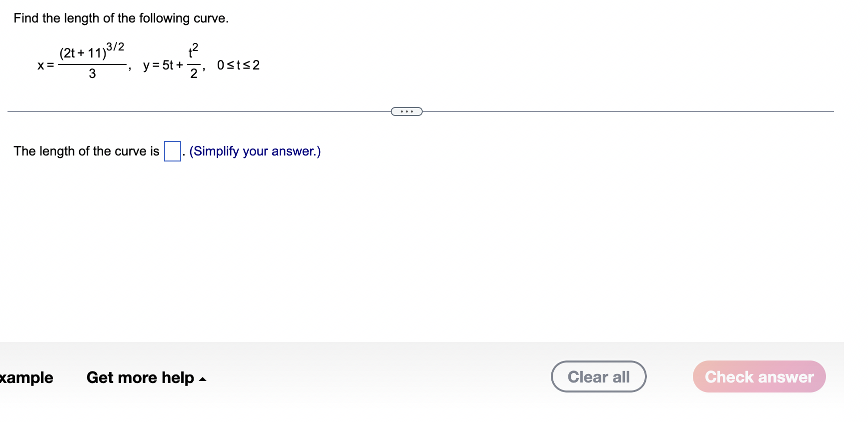The height and width of the screenshot is (422, 868).
Task: Click the Clear all button
Action: tap(598, 376)
